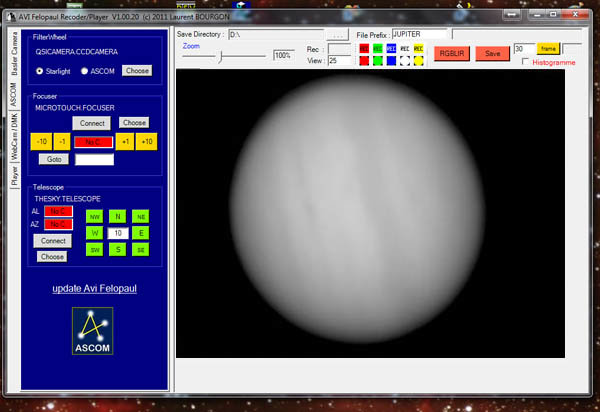Click the File Prefix input field
This screenshot has width=600, height=412.
point(420,34)
